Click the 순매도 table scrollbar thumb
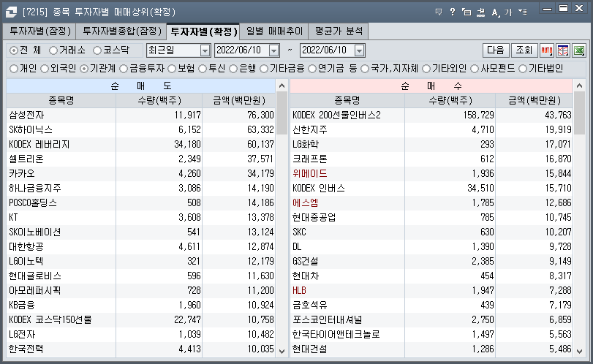Screen dimensions: 593x364 coord(282,113)
